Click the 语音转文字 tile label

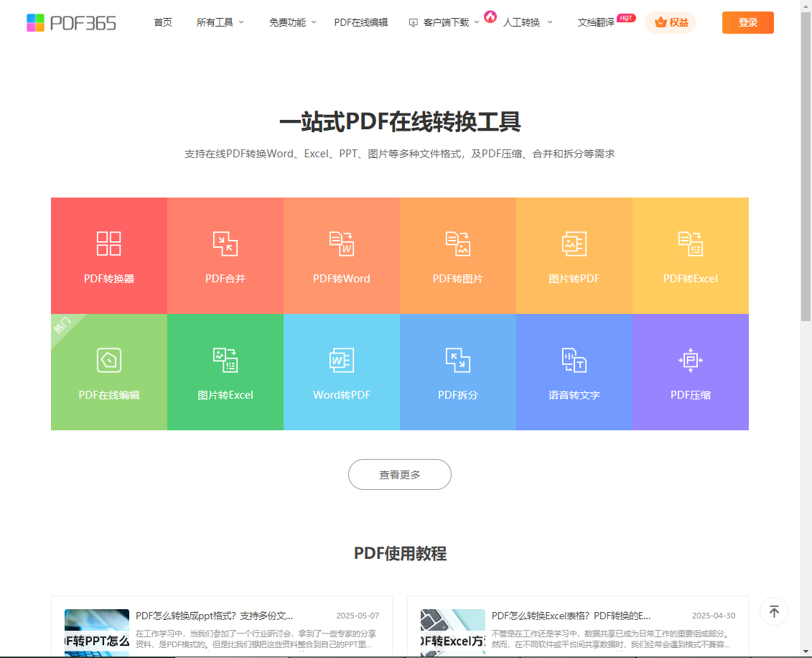(574, 395)
